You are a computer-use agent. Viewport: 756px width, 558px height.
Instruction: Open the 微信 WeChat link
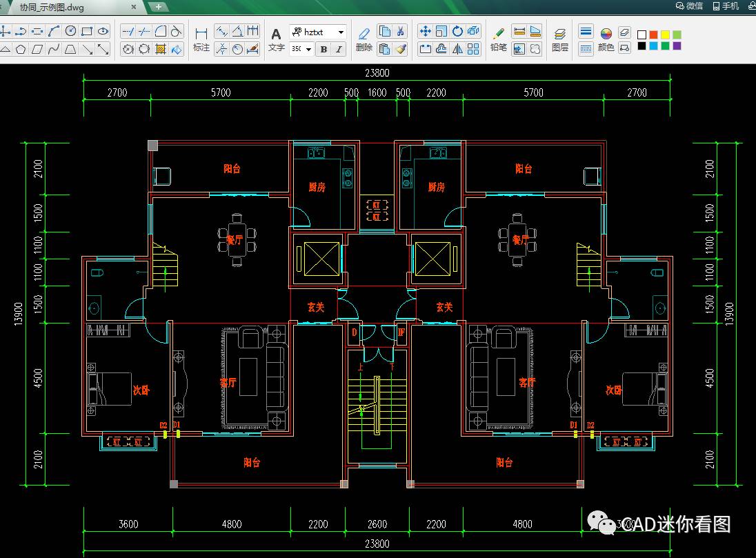pyautogui.click(x=689, y=6)
